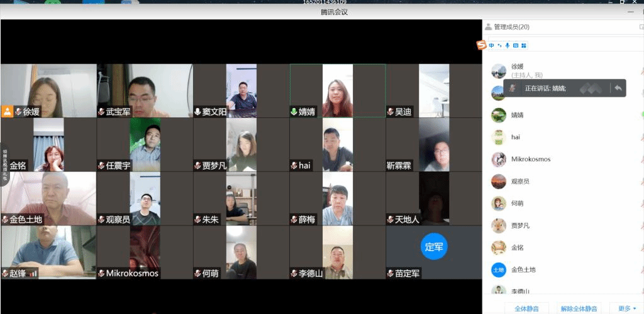This screenshot has height=314, width=644.
Task: Click Mikrokosmos's avatar in the member list
Action: (499, 160)
